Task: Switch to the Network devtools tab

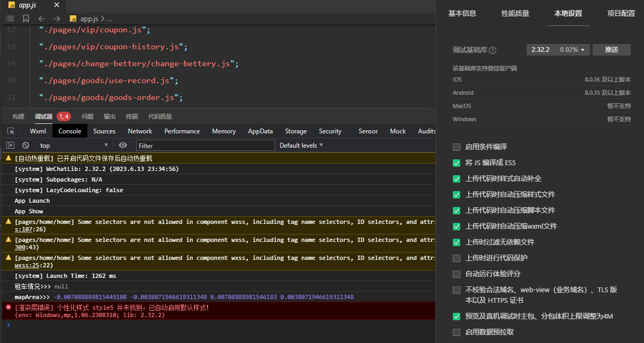Action: pyautogui.click(x=140, y=131)
